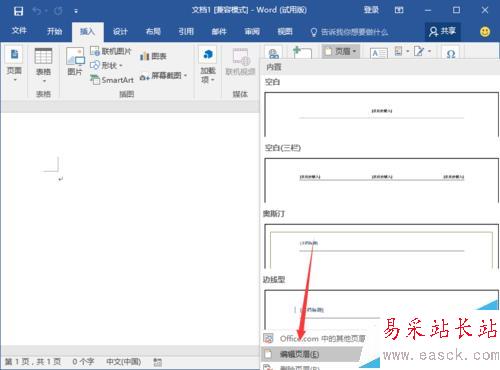This screenshot has height=370, width=500.
Task: Click the new comment icon with green plus
Action: tap(302, 52)
